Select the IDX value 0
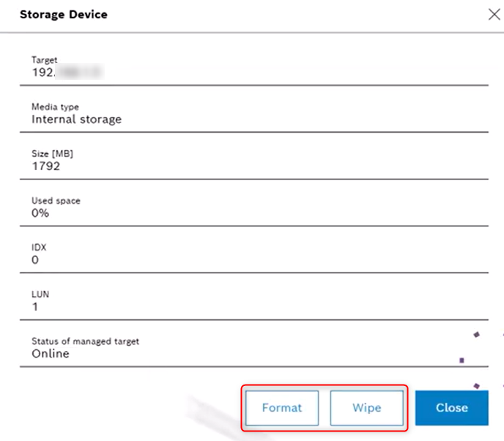Screen dimensions: 504x441 tap(35, 259)
